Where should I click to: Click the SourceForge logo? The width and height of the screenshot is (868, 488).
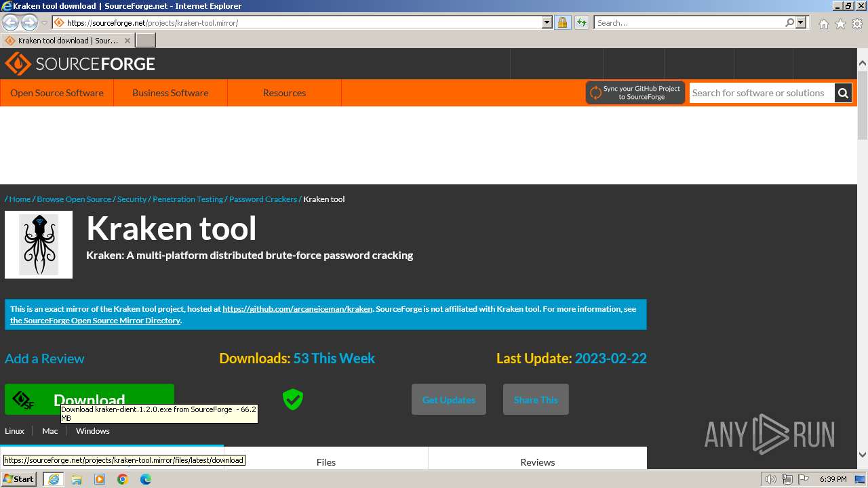coord(80,64)
